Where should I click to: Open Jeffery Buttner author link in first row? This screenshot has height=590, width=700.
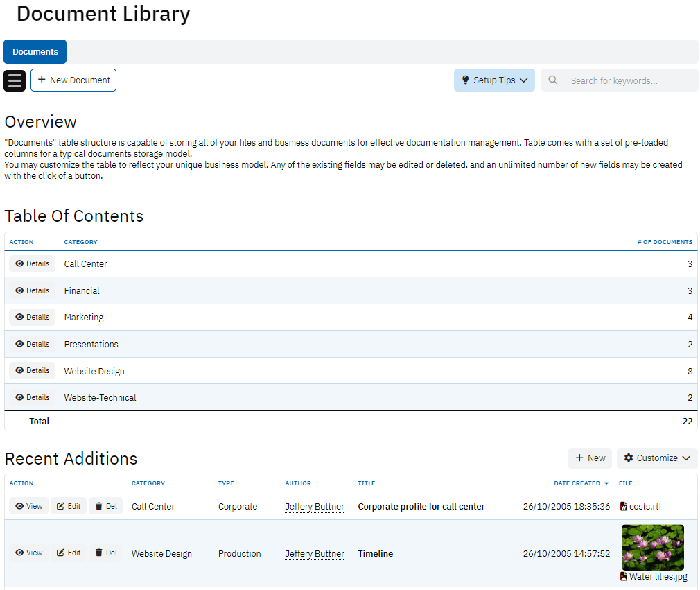click(x=315, y=507)
